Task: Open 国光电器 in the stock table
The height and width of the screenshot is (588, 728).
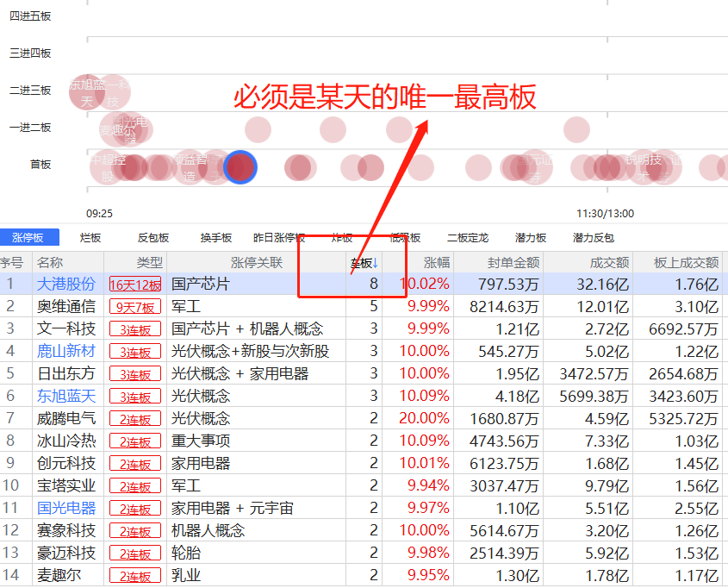Action: pos(66,508)
